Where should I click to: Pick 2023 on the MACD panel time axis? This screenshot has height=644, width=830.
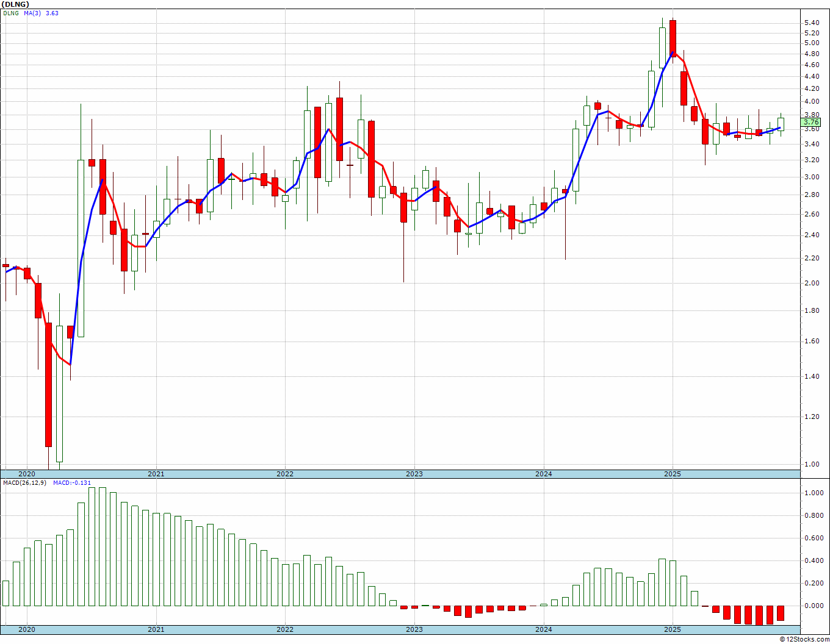coord(414,629)
